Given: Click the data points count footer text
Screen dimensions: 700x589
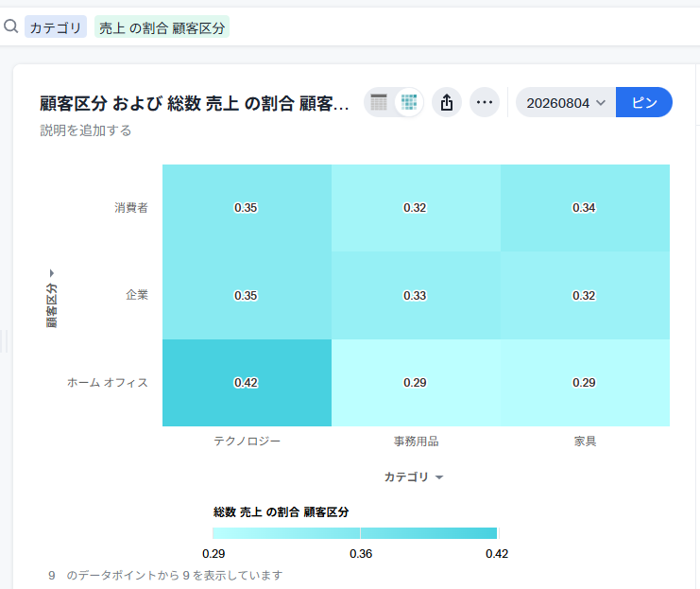Looking at the screenshot, I should pos(165,575).
